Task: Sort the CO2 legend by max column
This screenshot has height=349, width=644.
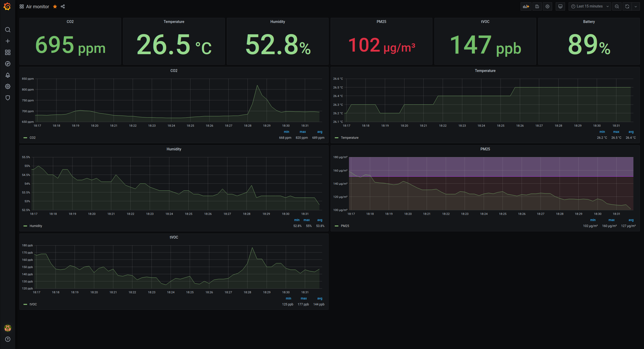Action: click(x=303, y=132)
